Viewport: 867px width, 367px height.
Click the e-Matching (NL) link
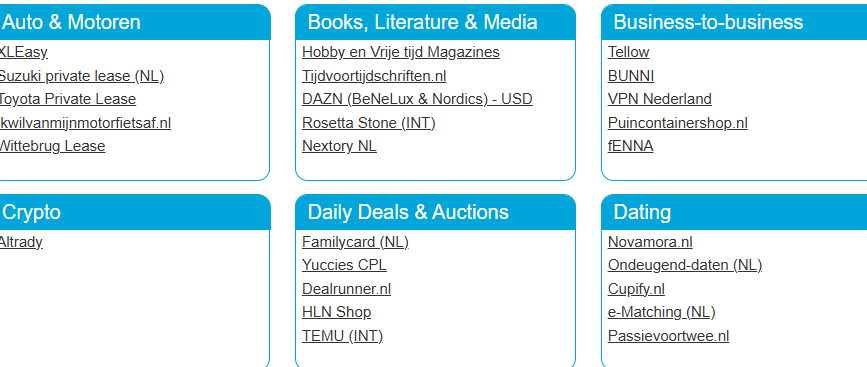[x=662, y=312]
